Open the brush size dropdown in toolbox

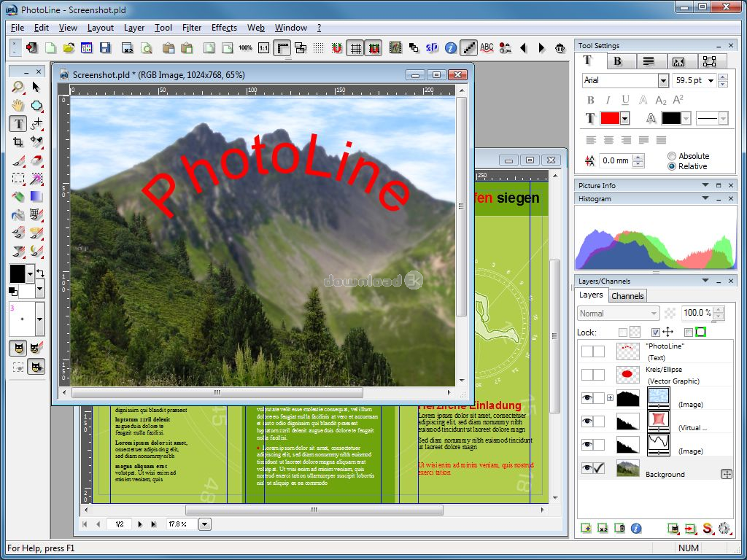coord(40,319)
